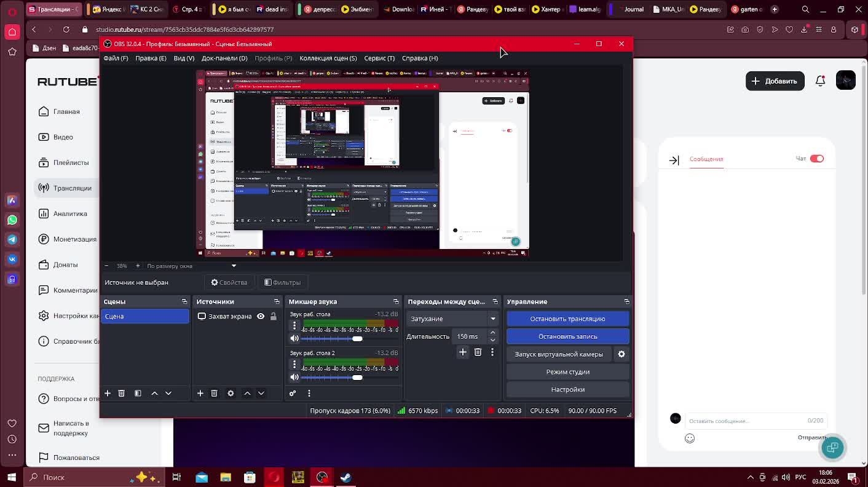The height and width of the screenshot is (487, 868).
Task: Open the Справка (H) menu
Action: click(x=420, y=58)
